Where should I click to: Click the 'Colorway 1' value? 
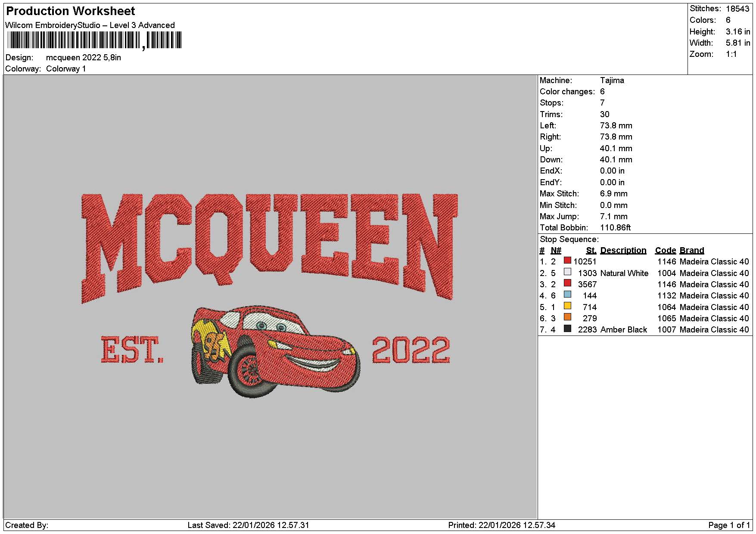66,69
